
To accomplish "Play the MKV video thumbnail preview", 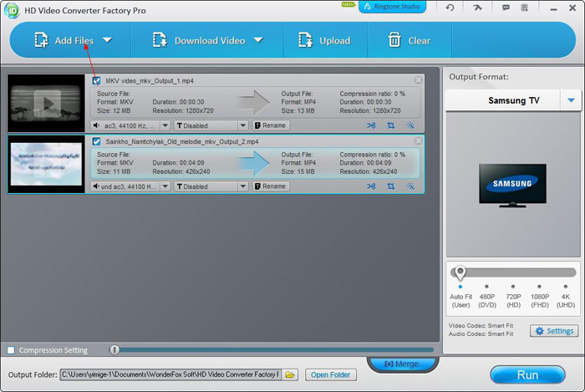I will 47,104.
